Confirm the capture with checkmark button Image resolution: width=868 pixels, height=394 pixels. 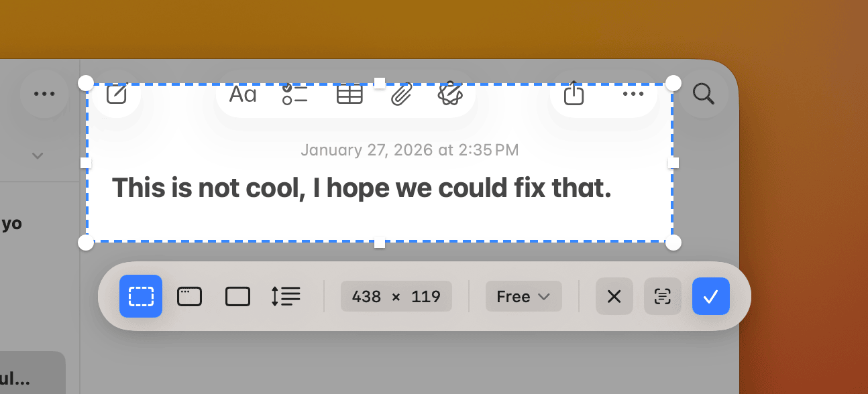pyautogui.click(x=710, y=296)
